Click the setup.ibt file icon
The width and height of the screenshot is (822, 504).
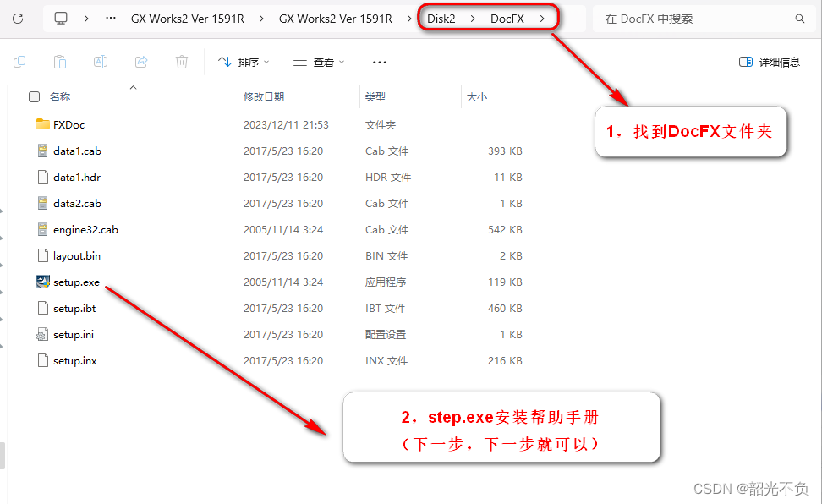43,309
